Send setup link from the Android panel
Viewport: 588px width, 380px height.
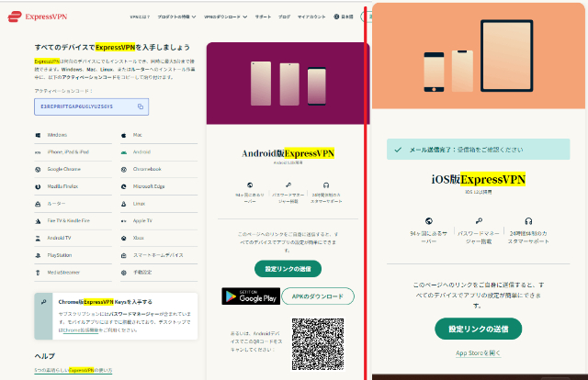tap(288, 269)
